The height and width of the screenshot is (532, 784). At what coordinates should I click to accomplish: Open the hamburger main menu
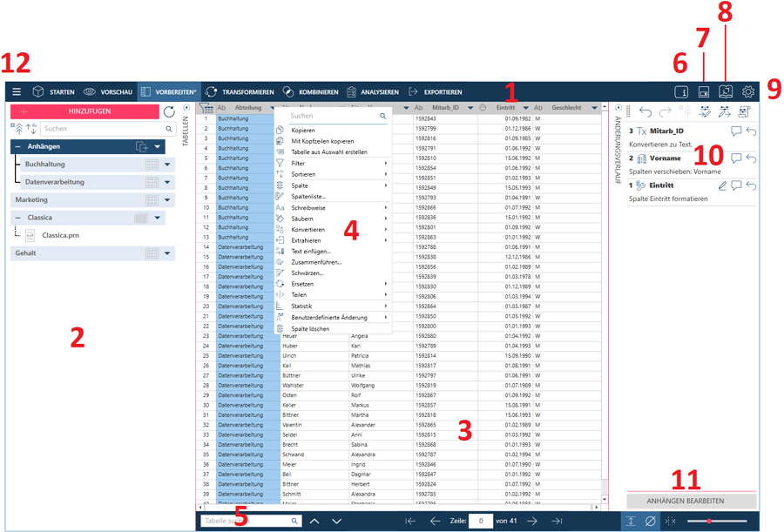pos(17,92)
